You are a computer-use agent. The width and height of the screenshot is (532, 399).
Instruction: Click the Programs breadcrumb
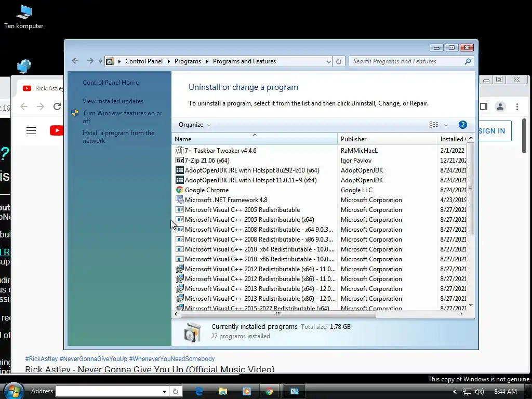pyautogui.click(x=188, y=61)
